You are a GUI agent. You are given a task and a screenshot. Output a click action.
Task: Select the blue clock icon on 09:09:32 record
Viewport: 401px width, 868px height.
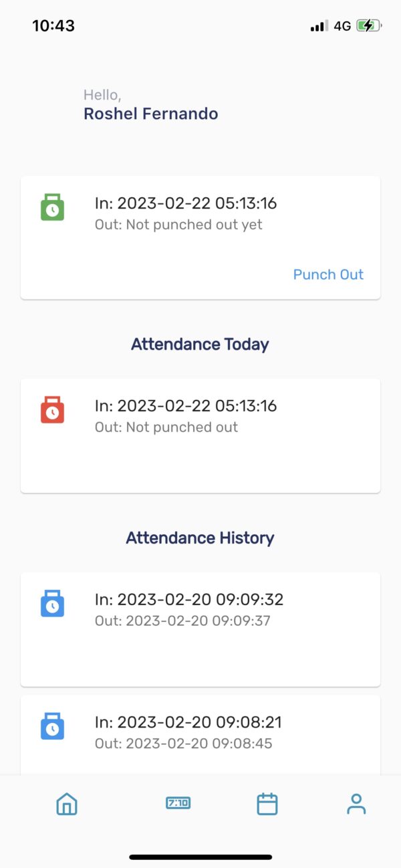[x=52, y=604]
